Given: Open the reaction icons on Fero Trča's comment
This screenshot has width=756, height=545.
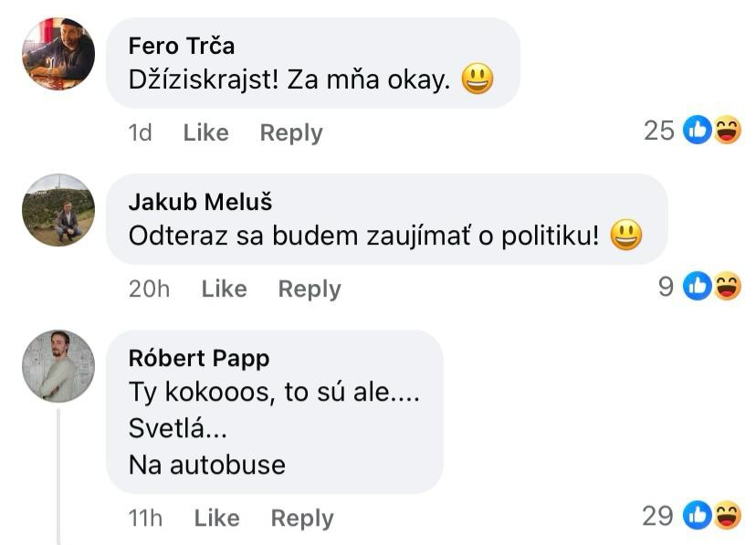Looking at the screenshot, I should click(x=712, y=131).
